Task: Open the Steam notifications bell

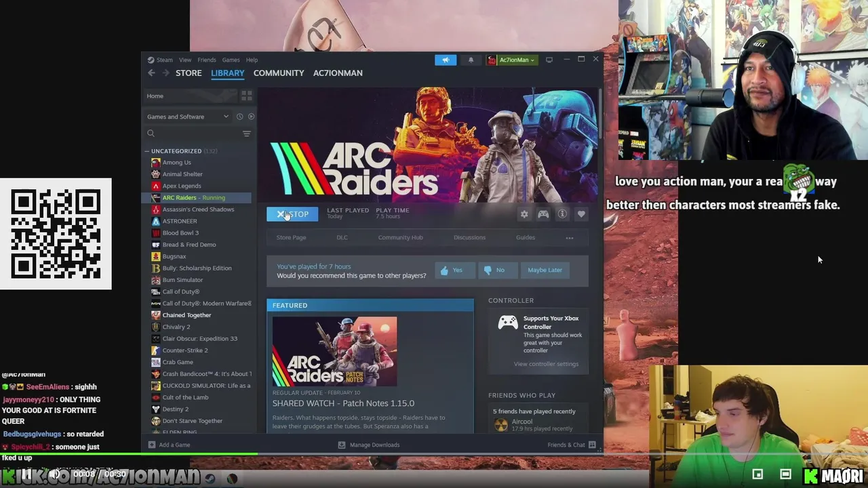Action: pyautogui.click(x=471, y=60)
